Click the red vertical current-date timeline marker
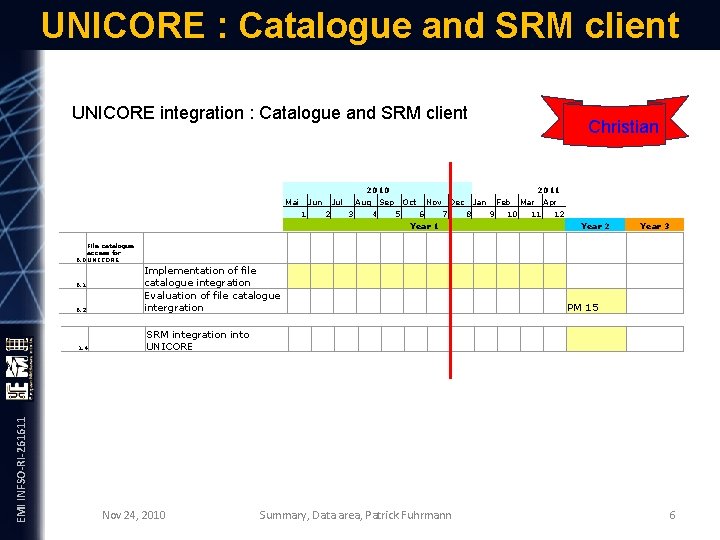The width and height of the screenshot is (720, 540). tap(450, 270)
